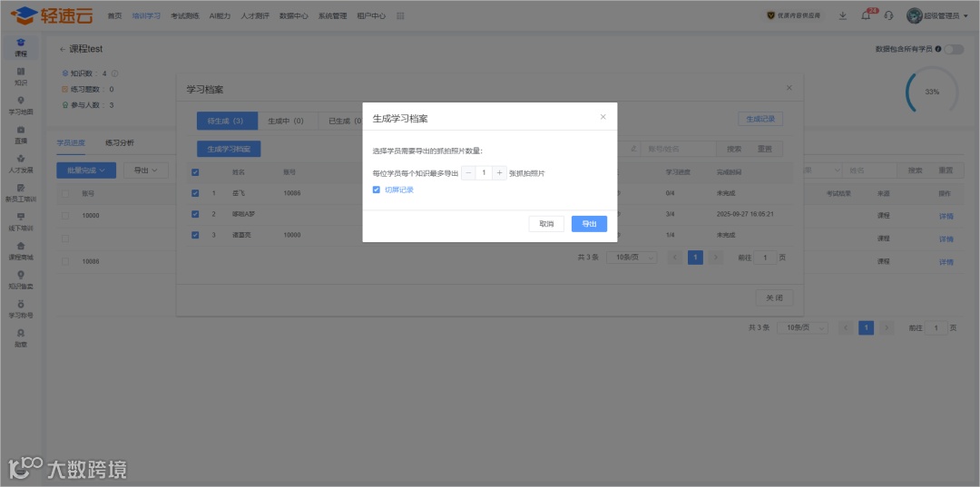
Task: Click 取消 in the 生成学习档案 modal
Action: (x=546, y=224)
